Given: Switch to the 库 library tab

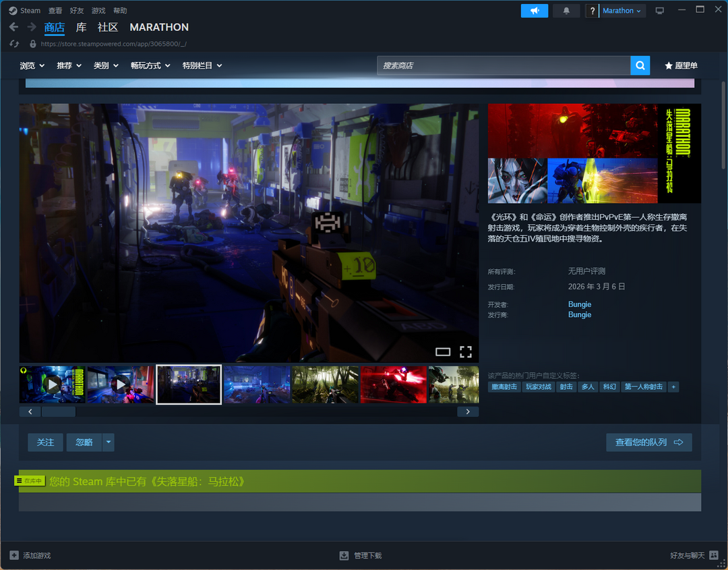Looking at the screenshot, I should click(81, 27).
